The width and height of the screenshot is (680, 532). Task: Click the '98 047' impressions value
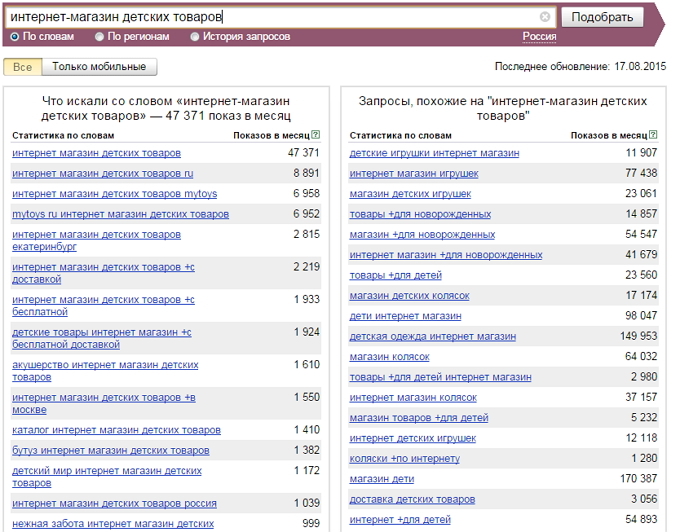(x=641, y=316)
